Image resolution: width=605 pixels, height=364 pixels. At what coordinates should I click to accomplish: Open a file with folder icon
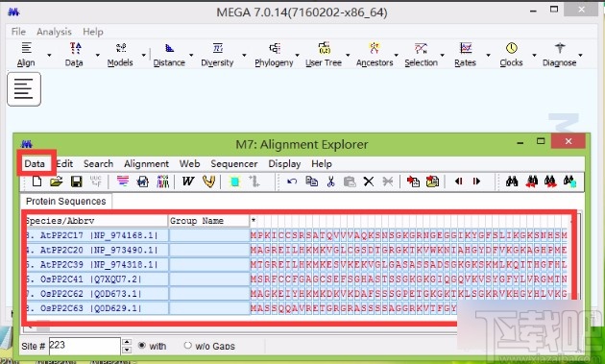57,181
